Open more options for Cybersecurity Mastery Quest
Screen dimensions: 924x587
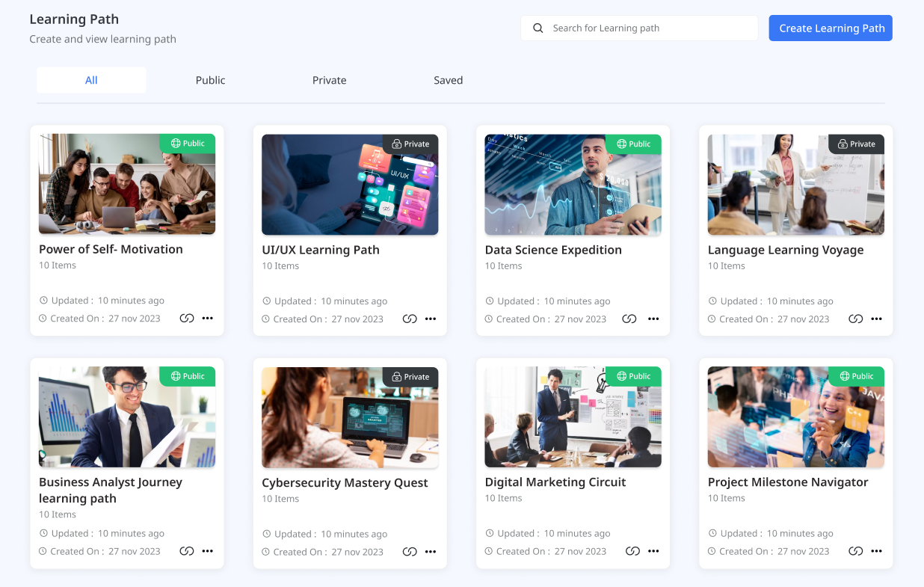coord(431,551)
